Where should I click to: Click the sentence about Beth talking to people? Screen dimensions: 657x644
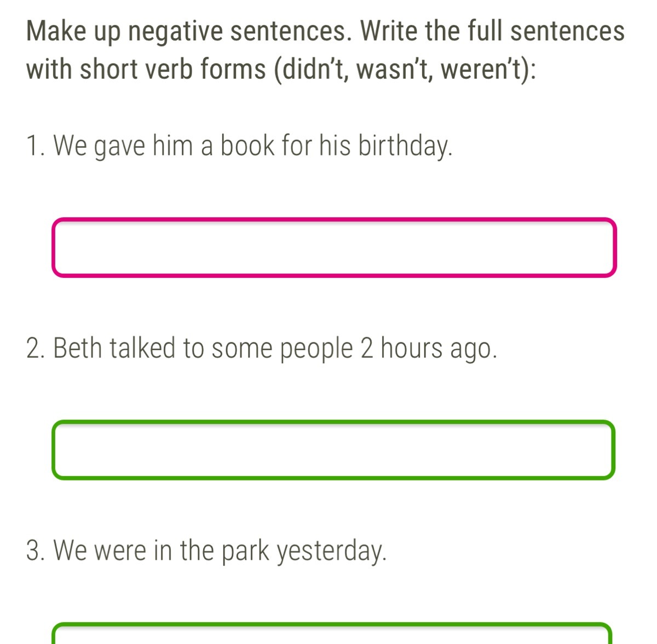(x=262, y=349)
